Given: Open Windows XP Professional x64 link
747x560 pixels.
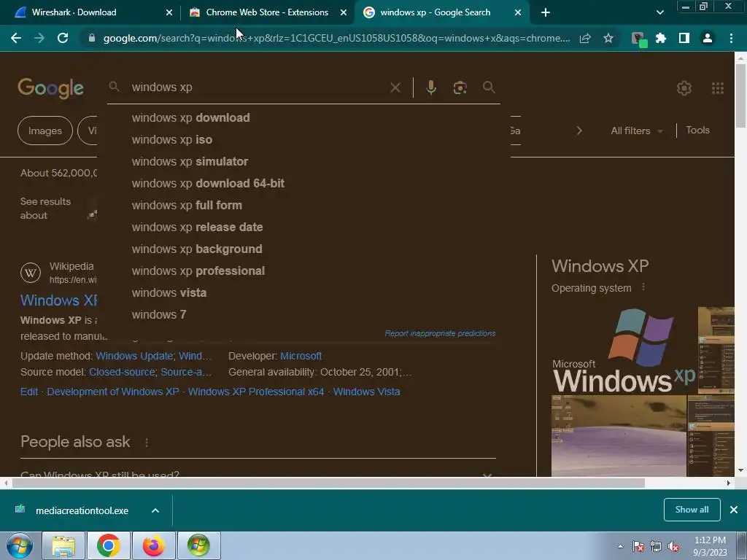Looking at the screenshot, I should (256, 392).
